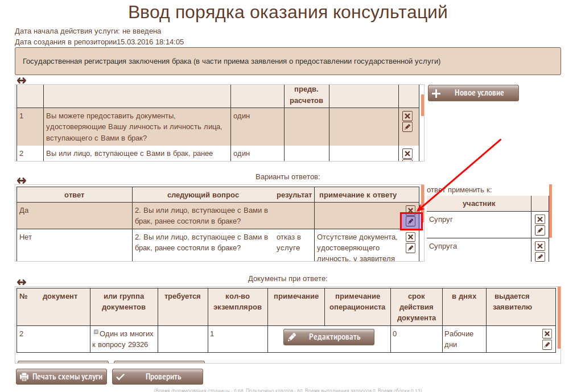Toggle width arrows above documents table
581x392 pixels.
point(22,282)
